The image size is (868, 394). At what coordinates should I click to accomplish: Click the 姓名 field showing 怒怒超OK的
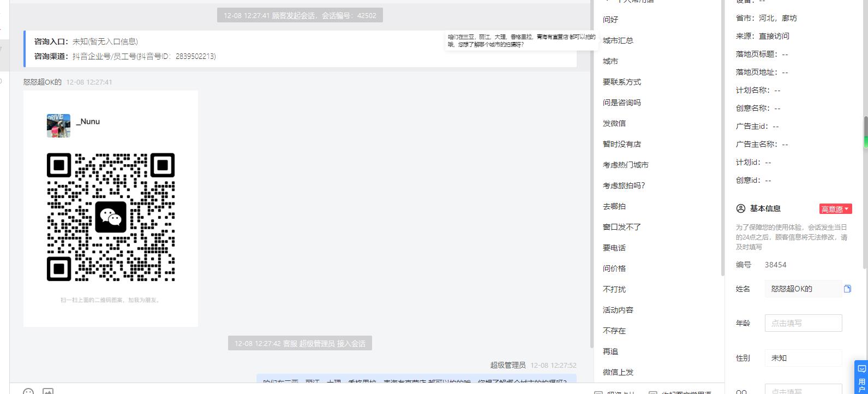coord(803,289)
